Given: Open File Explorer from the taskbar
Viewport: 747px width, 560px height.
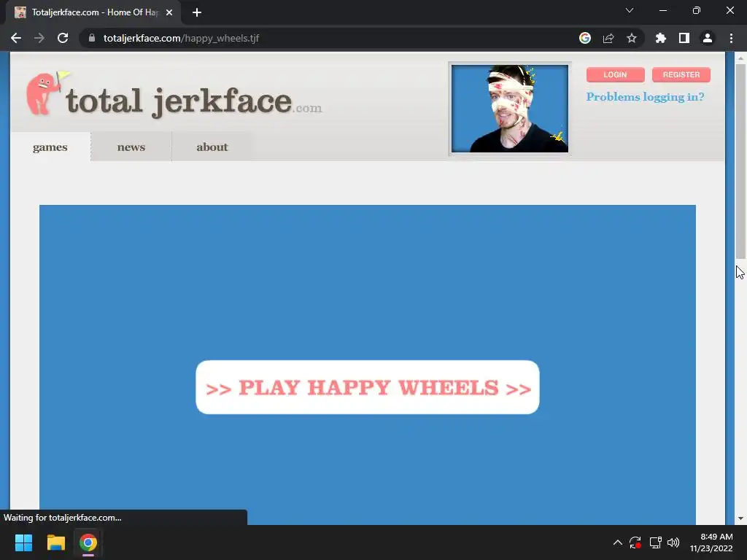Looking at the screenshot, I should point(55,542).
